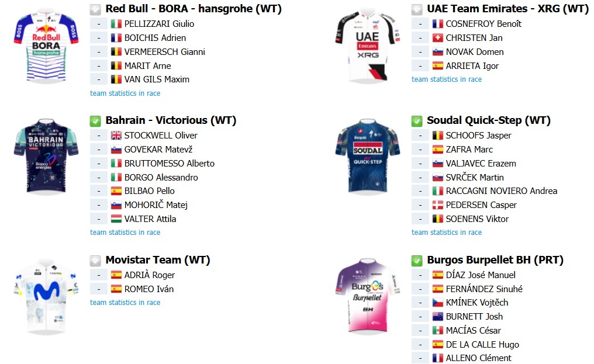The image size is (594, 364).
Task: Toggle the Bahrain - Victorious team checkbox
Action: point(95,121)
